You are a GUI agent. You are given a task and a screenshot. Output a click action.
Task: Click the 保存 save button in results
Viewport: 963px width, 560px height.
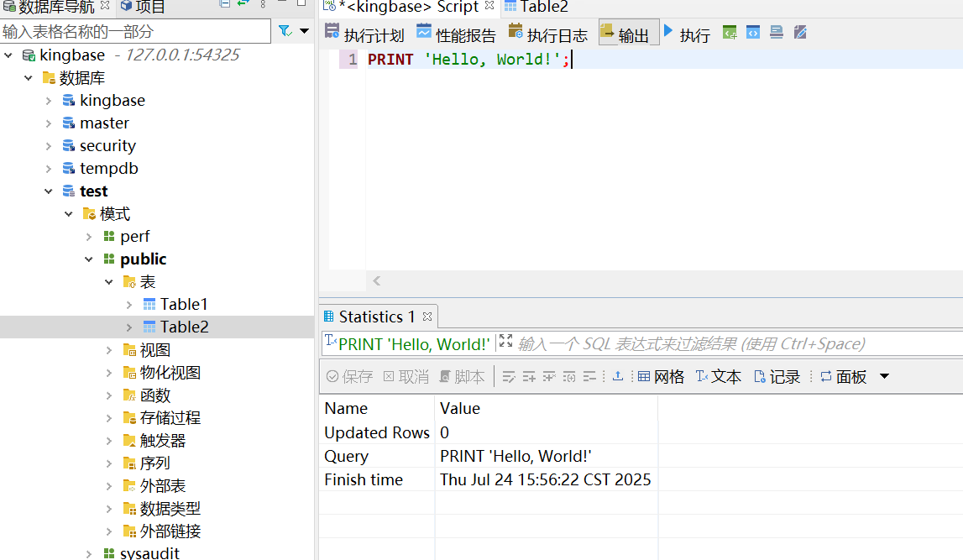(x=349, y=376)
